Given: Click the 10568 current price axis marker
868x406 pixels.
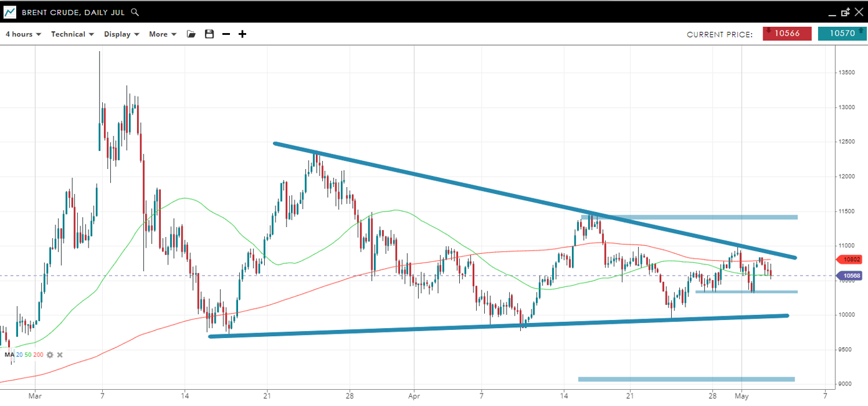Looking at the screenshot, I should pos(851,276).
